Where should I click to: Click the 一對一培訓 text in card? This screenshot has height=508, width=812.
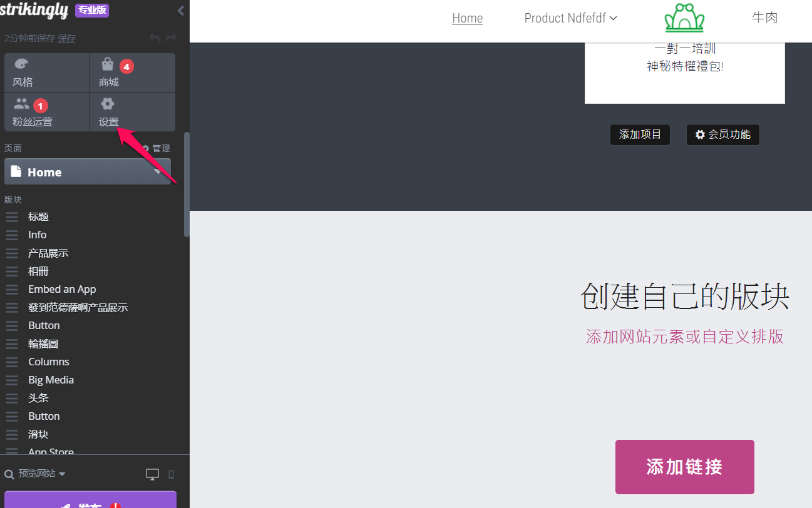point(685,49)
